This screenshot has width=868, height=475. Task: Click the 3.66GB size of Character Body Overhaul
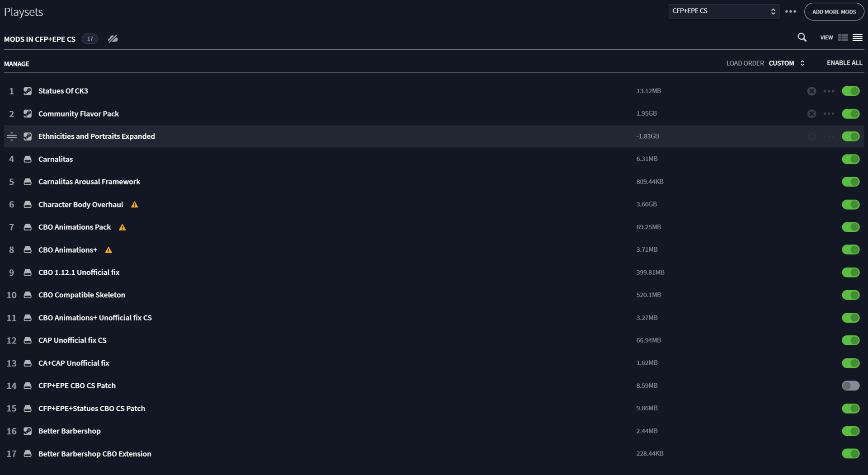pos(646,204)
